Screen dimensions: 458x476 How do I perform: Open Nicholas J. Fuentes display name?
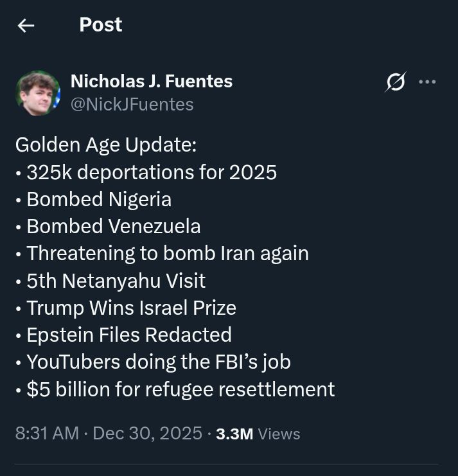(x=152, y=82)
